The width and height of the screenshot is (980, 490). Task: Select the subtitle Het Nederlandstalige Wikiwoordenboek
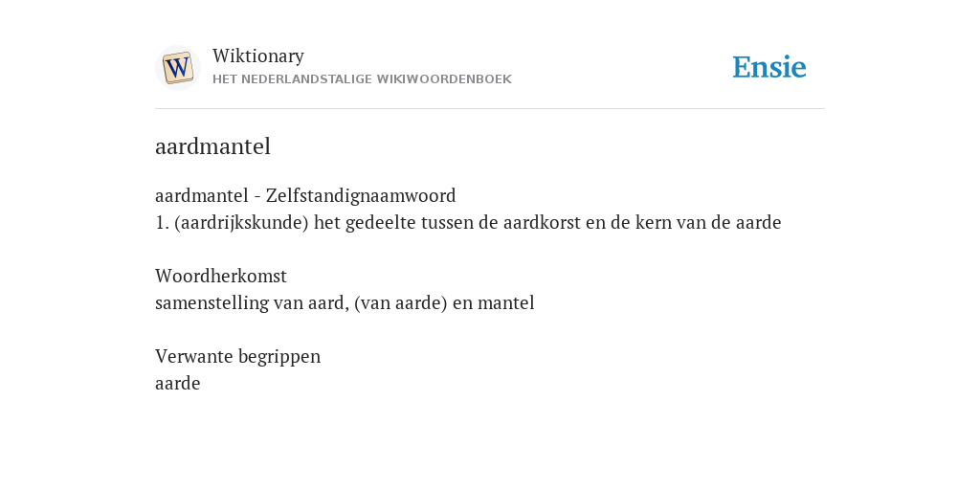(x=362, y=79)
